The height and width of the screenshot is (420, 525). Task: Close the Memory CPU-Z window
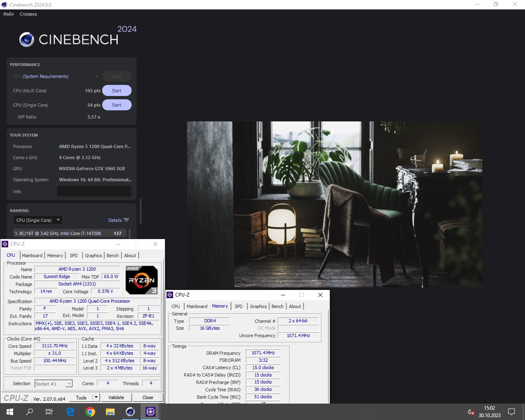coord(320,295)
